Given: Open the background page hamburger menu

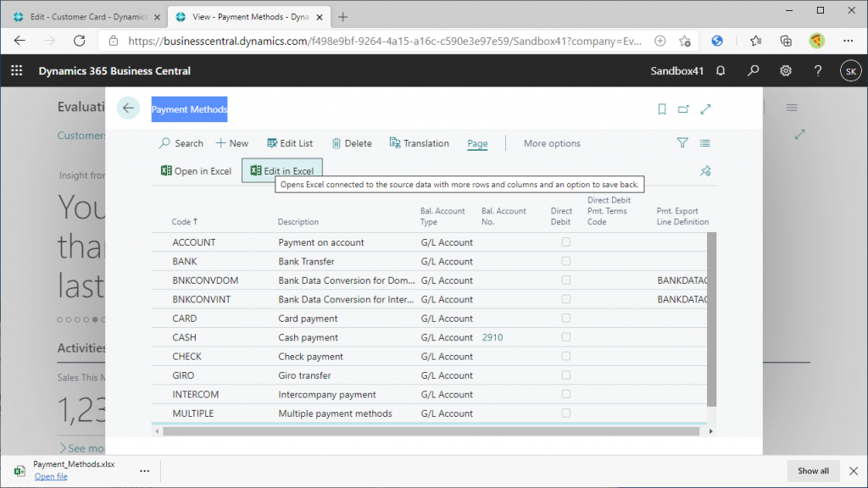Looking at the screenshot, I should pos(792,108).
